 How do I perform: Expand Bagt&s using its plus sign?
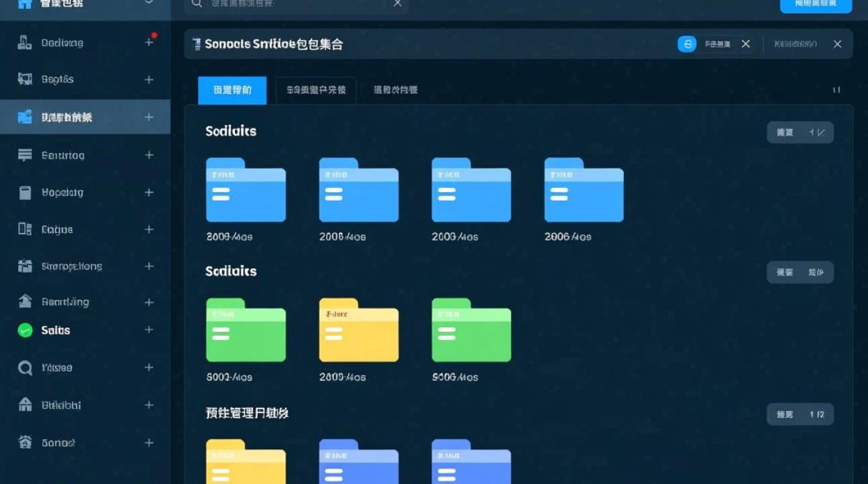149,79
